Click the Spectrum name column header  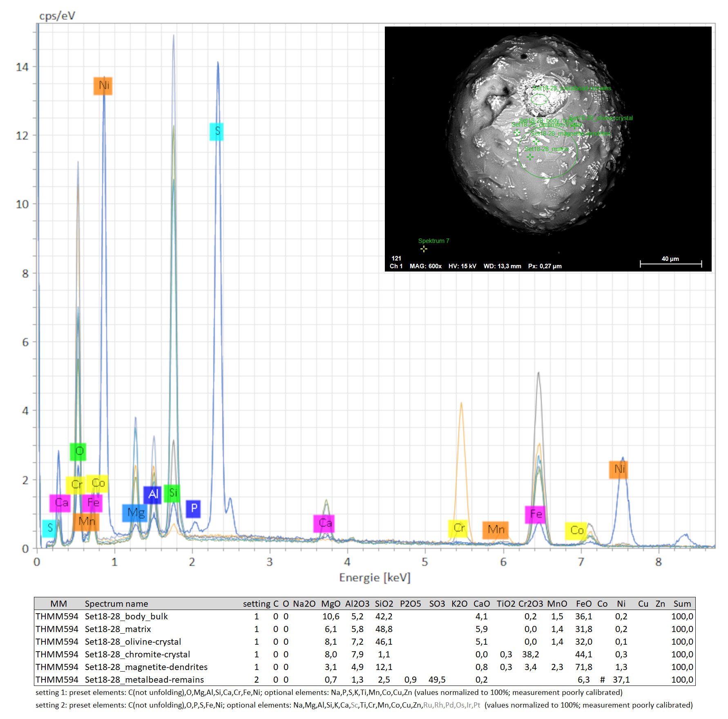(116, 603)
